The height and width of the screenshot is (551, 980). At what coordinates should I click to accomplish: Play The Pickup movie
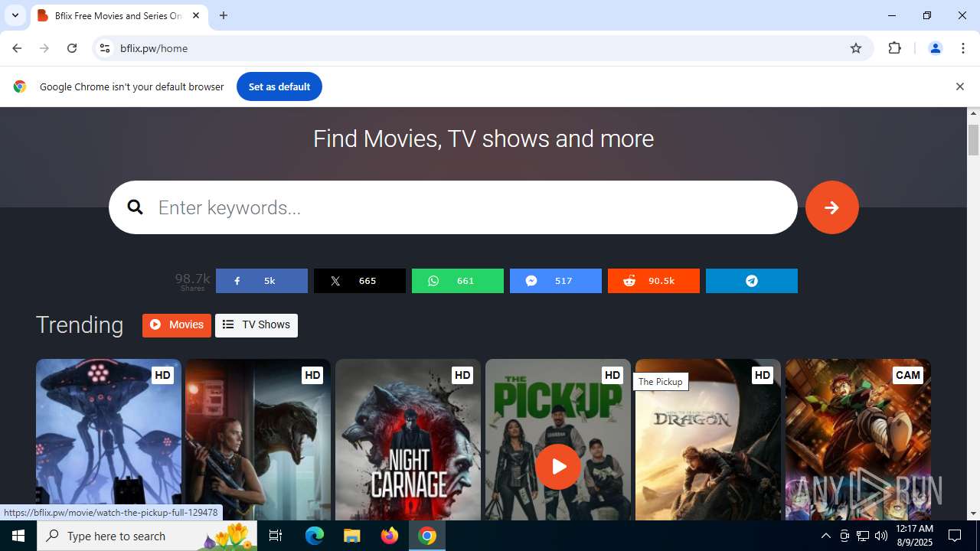coord(558,466)
